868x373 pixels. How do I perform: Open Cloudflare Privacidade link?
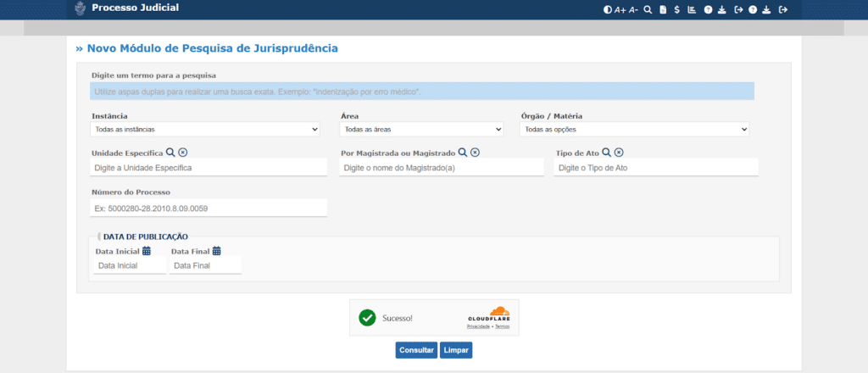point(478,326)
